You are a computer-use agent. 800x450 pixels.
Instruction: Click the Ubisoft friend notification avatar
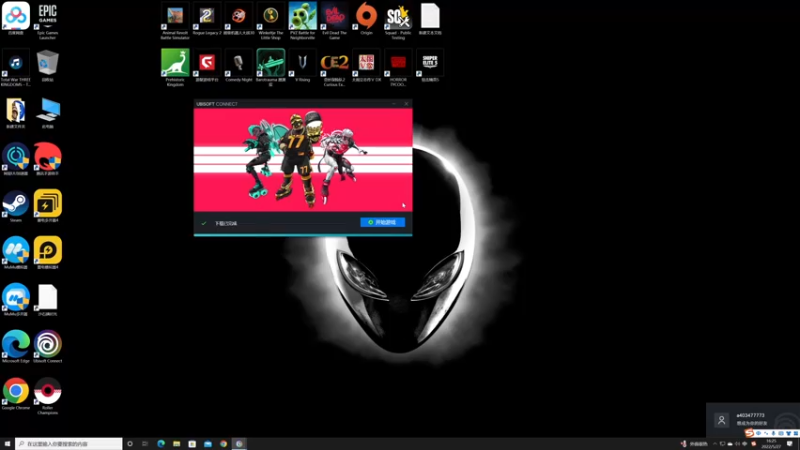721,420
